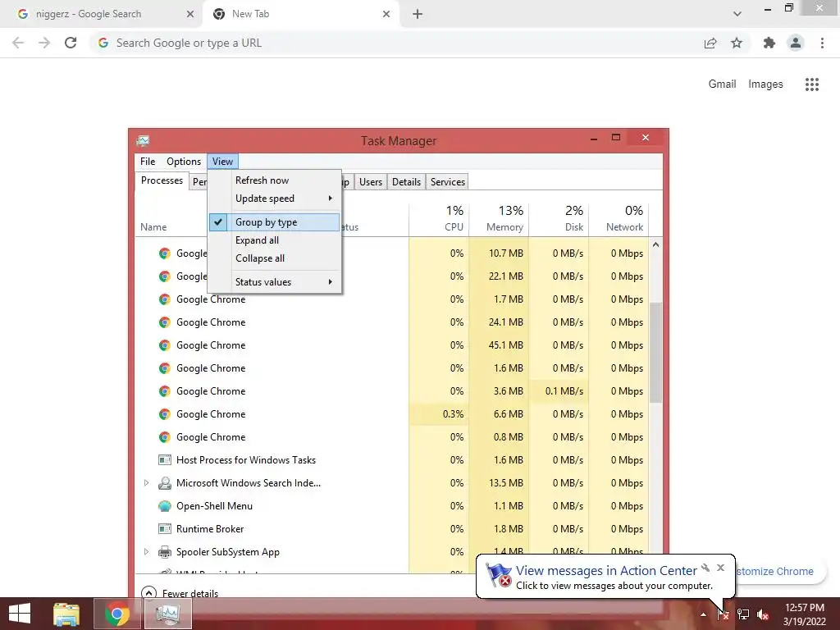
Task: Switch to the Google Search browser tab
Action: (102, 14)
